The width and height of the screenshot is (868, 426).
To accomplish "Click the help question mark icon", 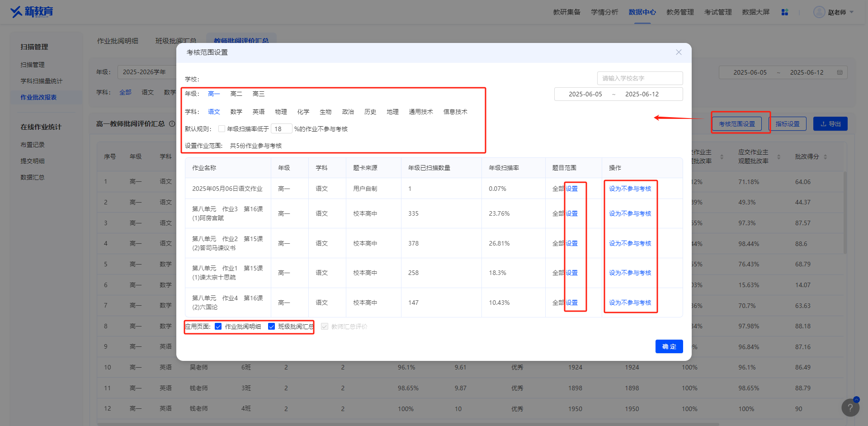I will pyautogui.click(x=850, y=407).
